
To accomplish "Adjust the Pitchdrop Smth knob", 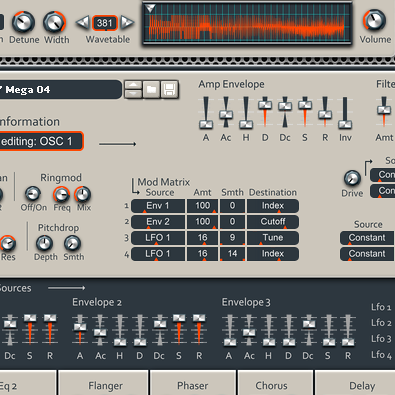I will coord(72,243).
